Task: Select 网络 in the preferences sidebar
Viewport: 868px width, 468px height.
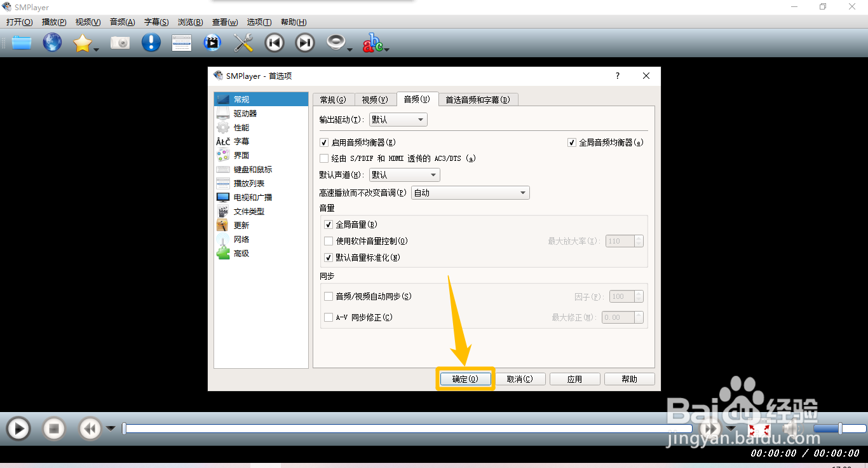Action: 261,239
